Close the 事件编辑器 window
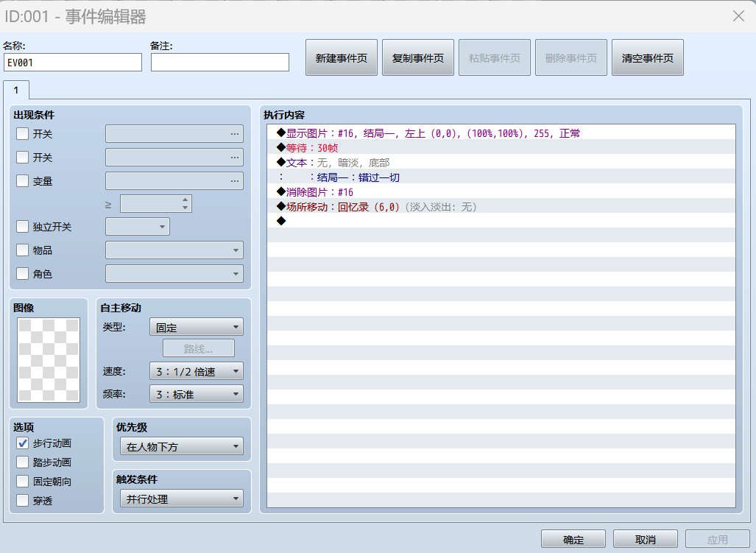 coord(738,16)
